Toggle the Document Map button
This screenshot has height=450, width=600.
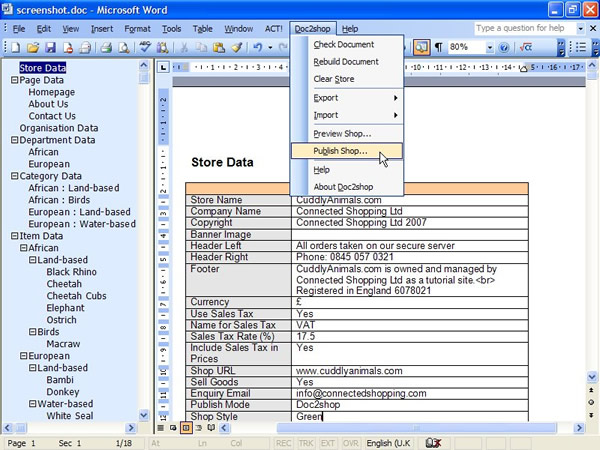click(421, 47)
